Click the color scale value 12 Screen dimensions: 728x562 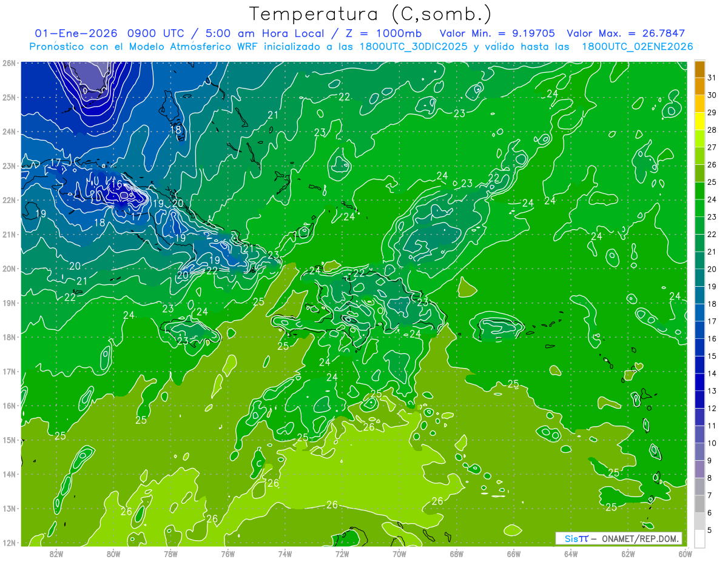(712, 408)
